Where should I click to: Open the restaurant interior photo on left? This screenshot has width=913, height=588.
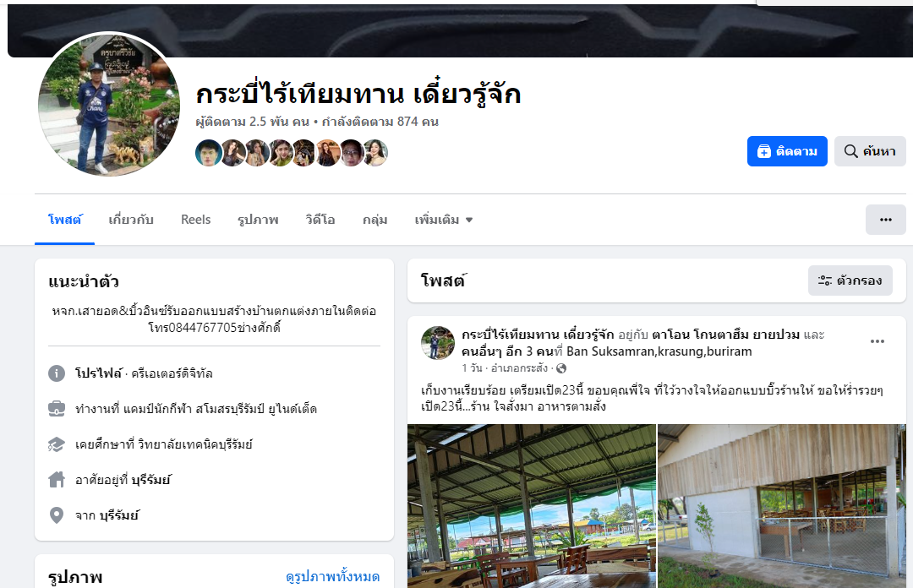coord(532,506)
